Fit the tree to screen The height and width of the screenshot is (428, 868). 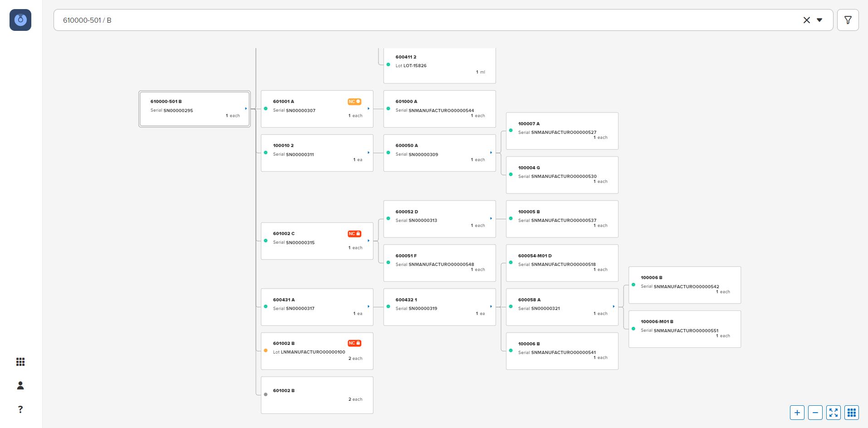pyautogui.click(x=834, y=413)
